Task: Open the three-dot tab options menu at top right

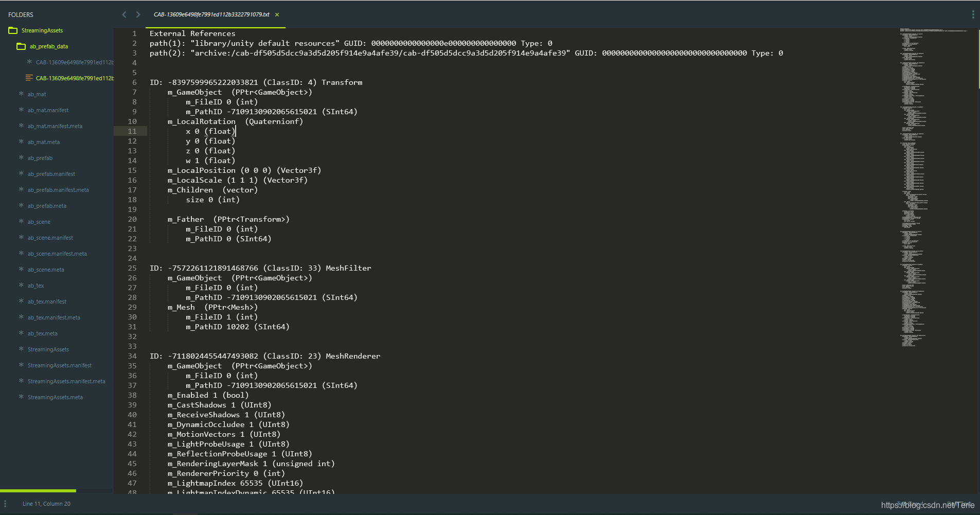Action: (973, 14)
